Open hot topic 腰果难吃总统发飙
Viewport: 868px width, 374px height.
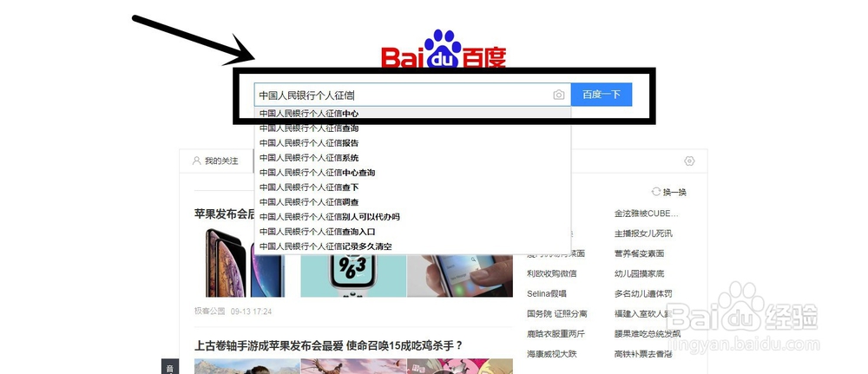tap(648, 333)
